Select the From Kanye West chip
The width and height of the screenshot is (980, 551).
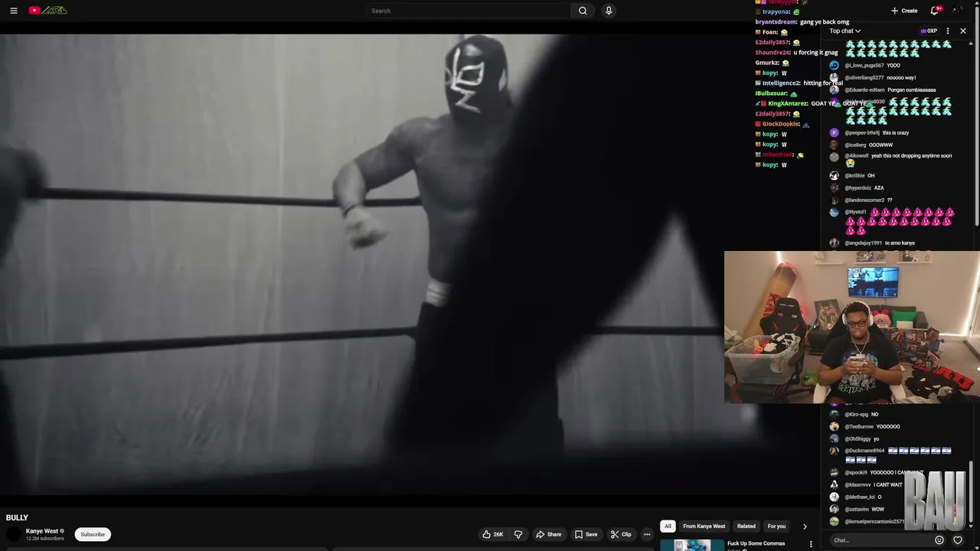pos(704,527)
